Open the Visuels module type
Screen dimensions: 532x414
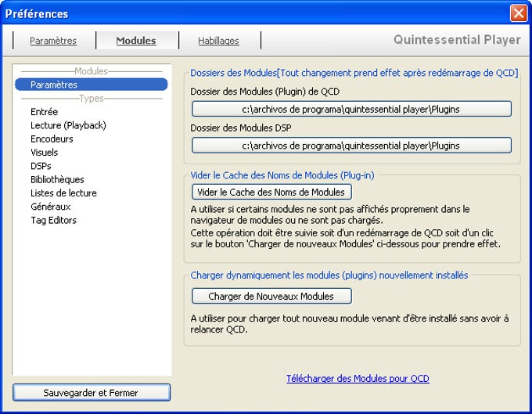click(x=44, y=153)
